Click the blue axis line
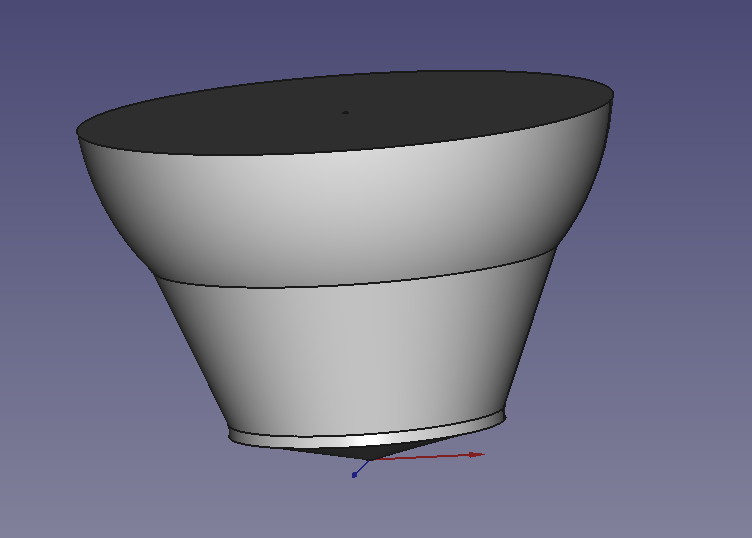This screenshot has height=538, width=752. (x=361, y=467)
